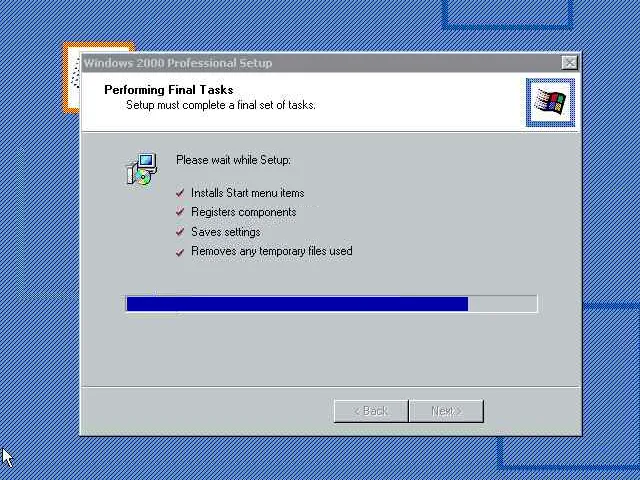Close the Windows 2000 Professional Setup dialog

(569, 63)
